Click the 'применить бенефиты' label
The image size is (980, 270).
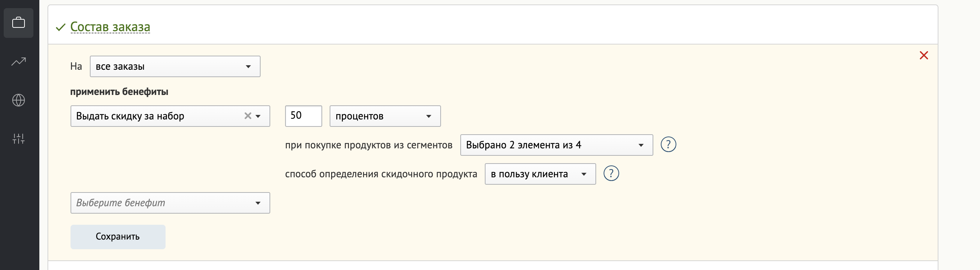119,92
